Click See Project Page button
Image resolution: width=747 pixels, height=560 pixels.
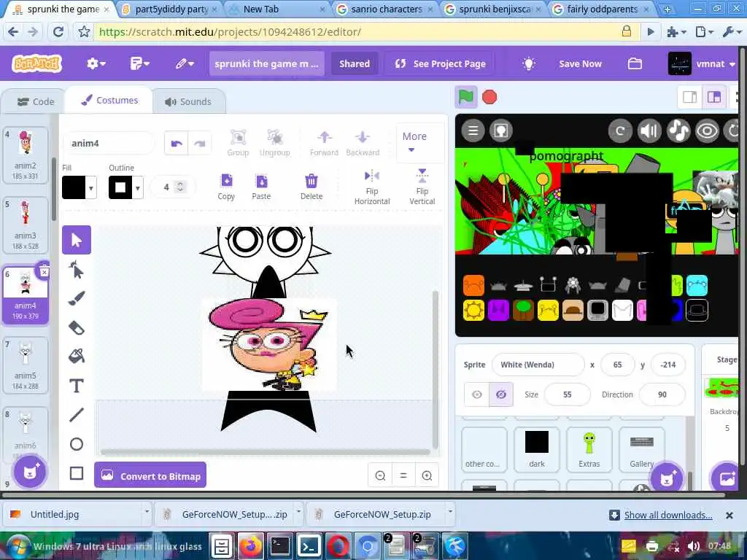click(440, 64)
